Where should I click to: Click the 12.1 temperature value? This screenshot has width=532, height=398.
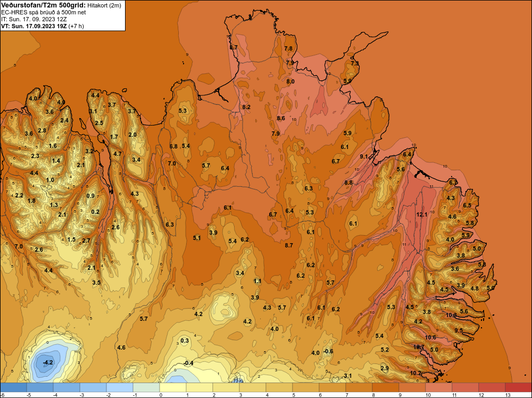422,214
